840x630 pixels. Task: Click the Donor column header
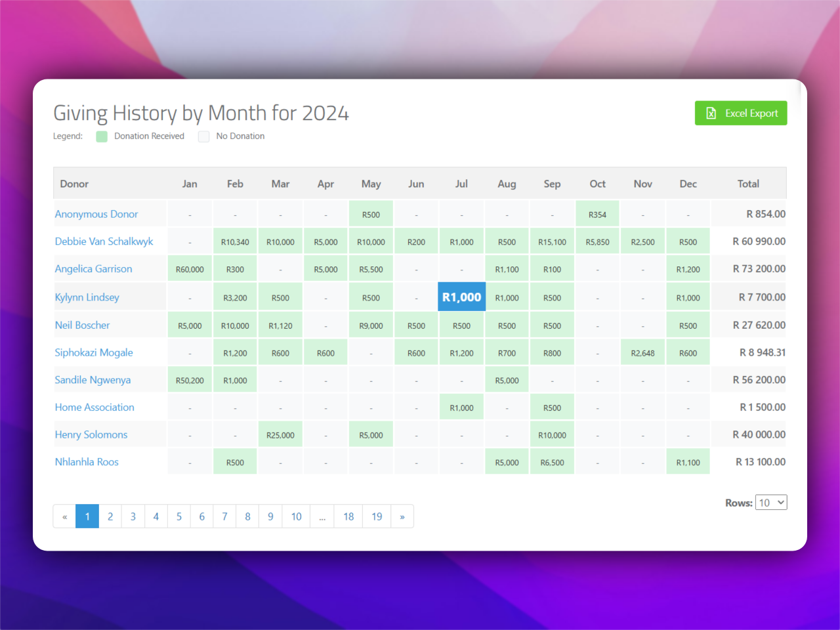tap(74, 184)
